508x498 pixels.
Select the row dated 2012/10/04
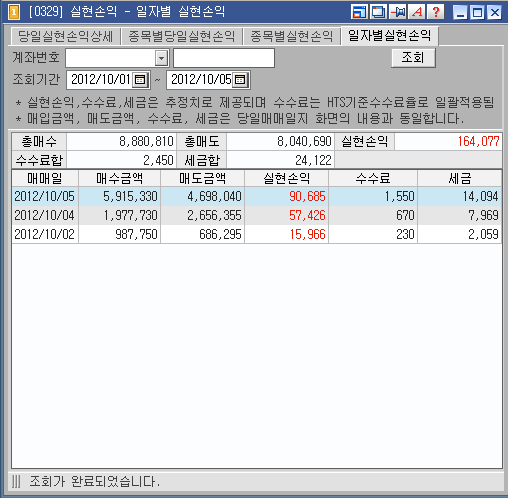click(x=256, y=215)
